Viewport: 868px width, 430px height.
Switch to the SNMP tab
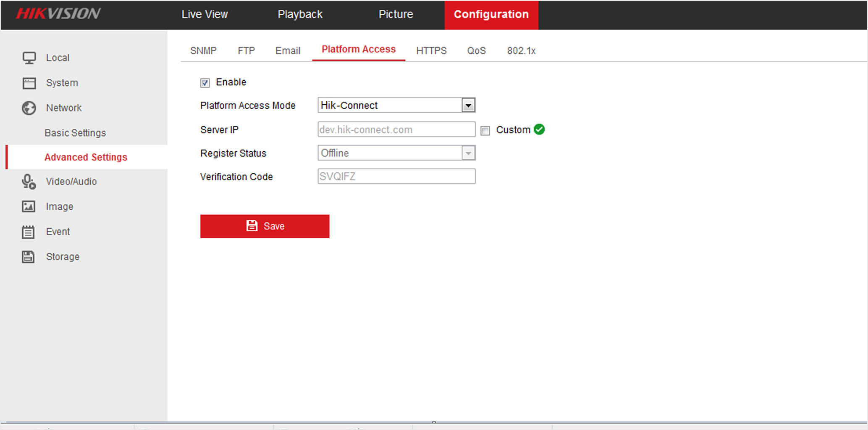click(203, 50)
